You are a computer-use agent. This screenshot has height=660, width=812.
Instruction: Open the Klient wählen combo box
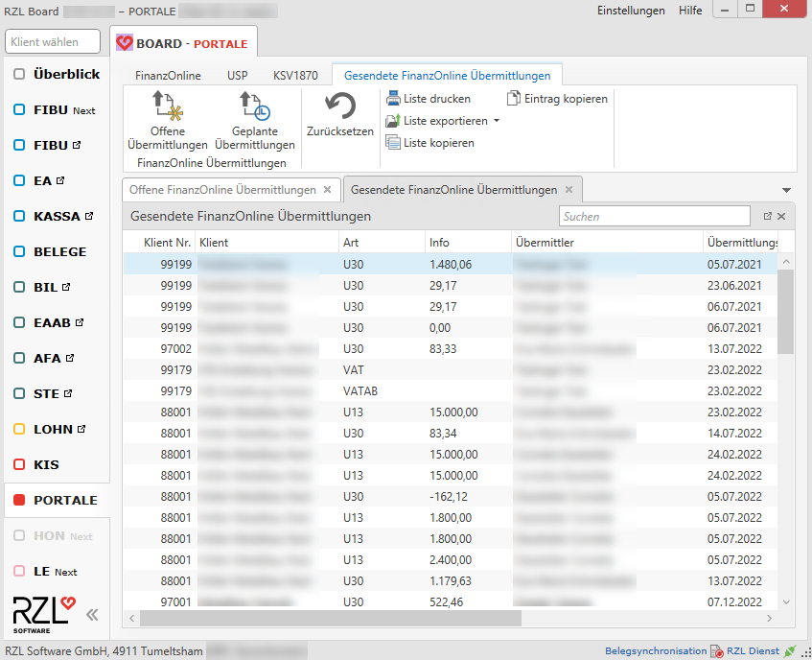pyautogui.click(x=54, y=42)
